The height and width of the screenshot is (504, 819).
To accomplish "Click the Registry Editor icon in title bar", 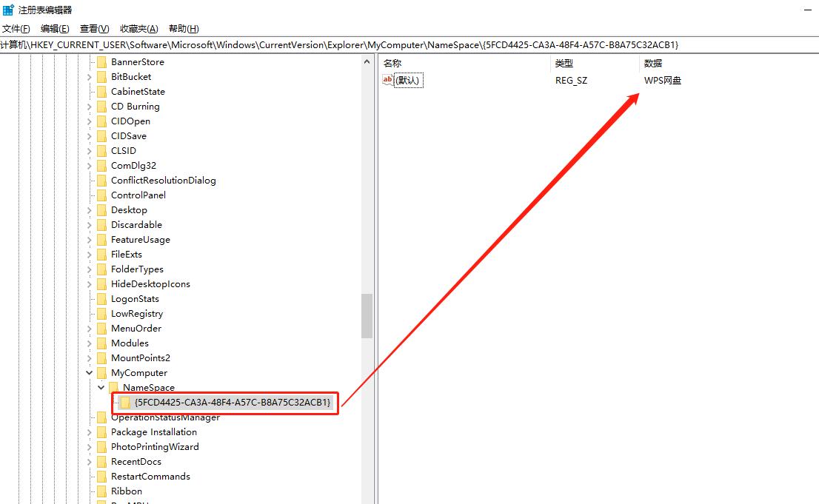I will (x=7, y=9).
